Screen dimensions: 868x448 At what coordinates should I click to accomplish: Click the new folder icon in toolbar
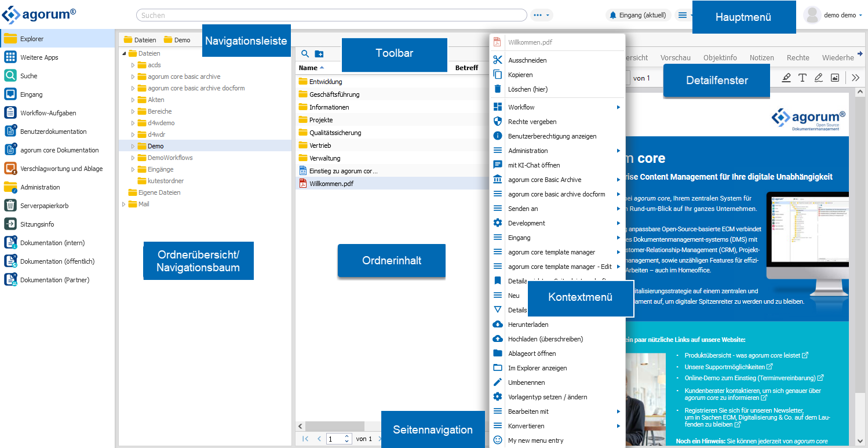319,54
